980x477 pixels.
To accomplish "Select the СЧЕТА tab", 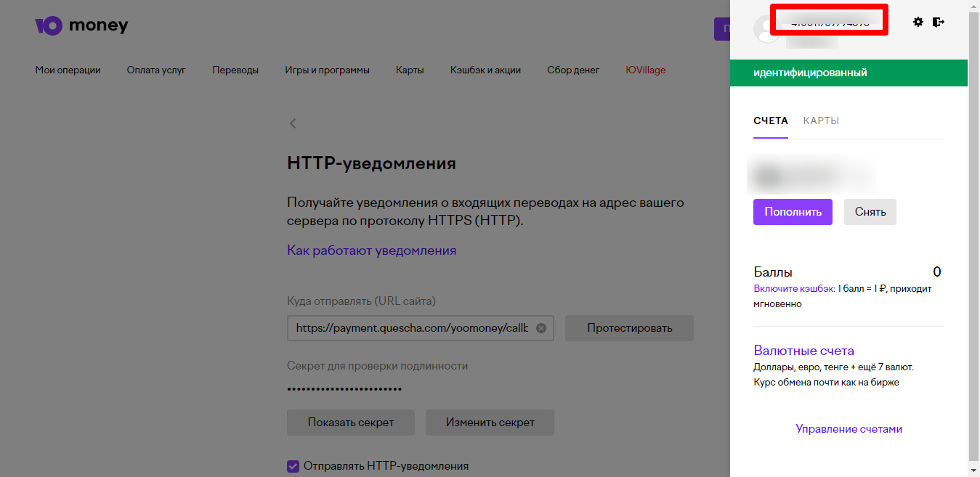I will click(x=770, y=121).
